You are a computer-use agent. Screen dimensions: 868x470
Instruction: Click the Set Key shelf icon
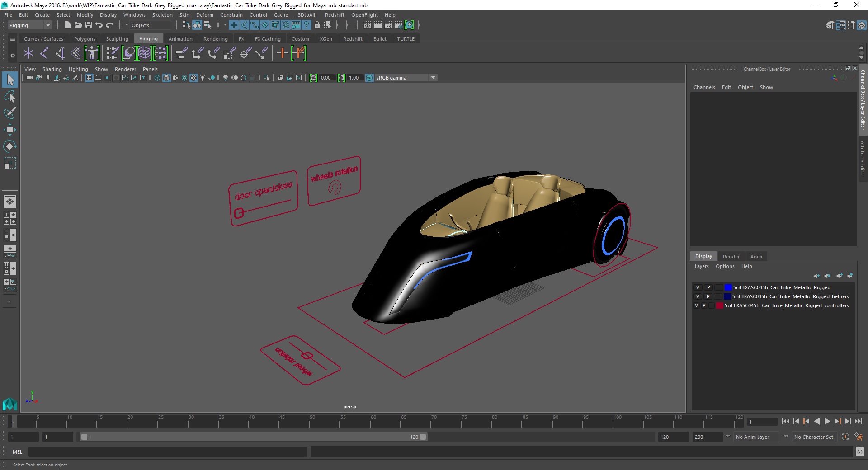tap(282, 53)
